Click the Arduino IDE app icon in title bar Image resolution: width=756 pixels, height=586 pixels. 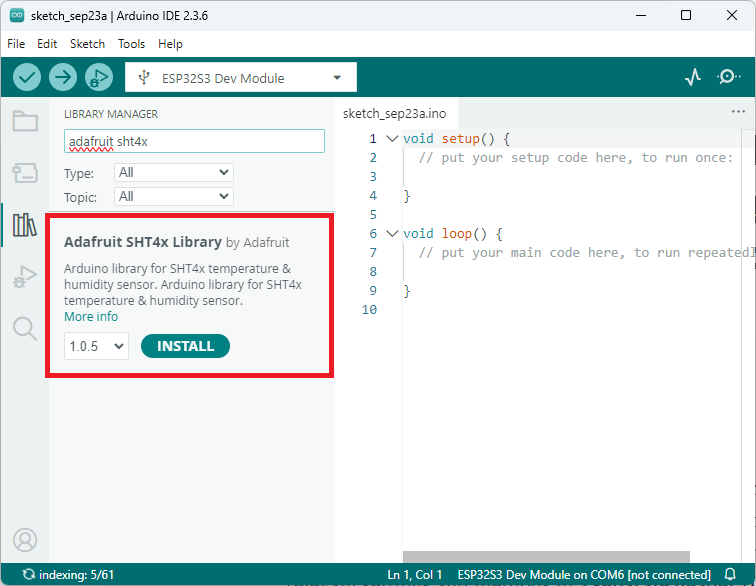click(17, 15)
